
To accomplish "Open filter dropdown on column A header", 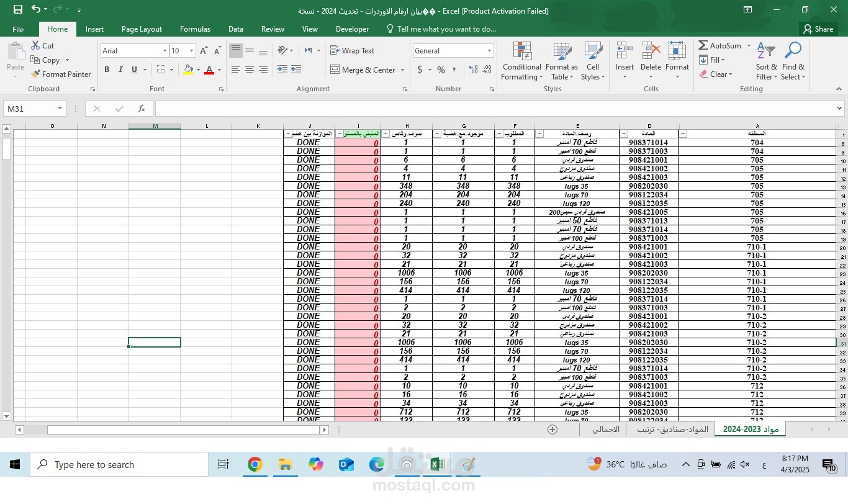I will tap(683, 134).
